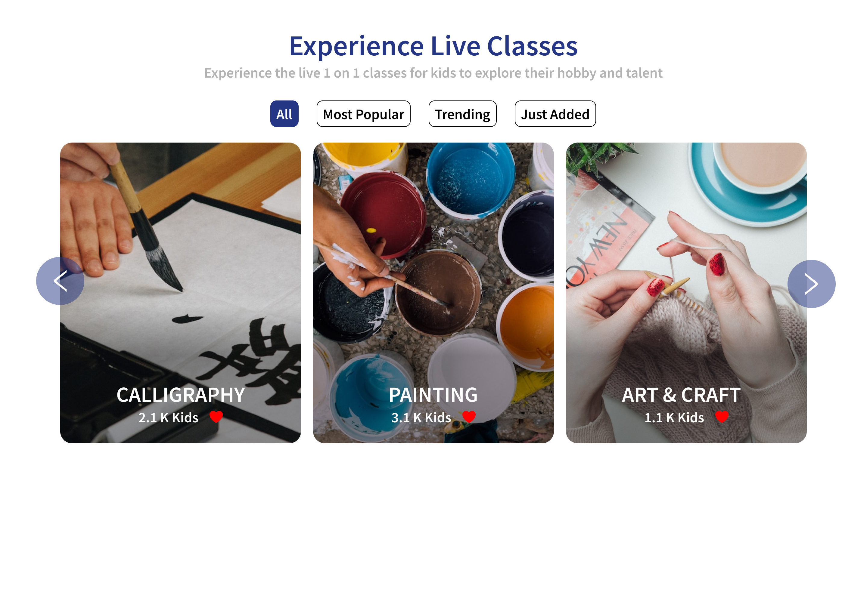Click the heart icon on the Calligraphy card
The image size is (867, 616).
point(216,416)
